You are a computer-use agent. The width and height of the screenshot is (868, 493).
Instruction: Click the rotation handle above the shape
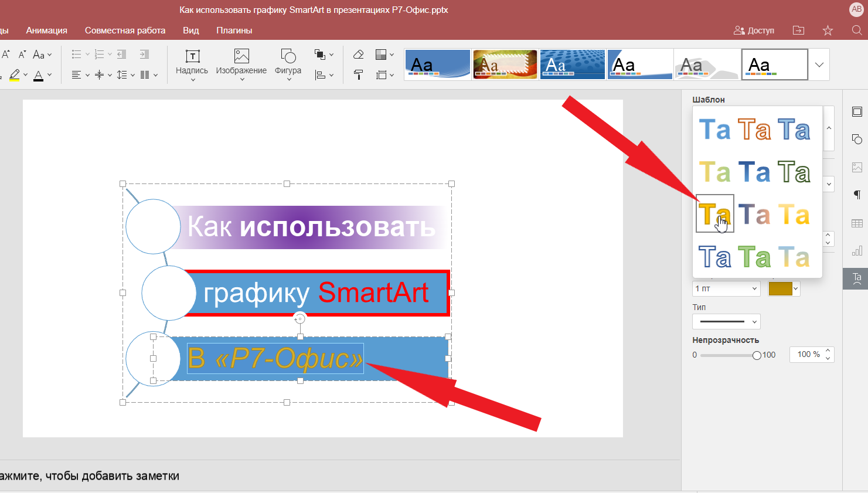(299, 318)
